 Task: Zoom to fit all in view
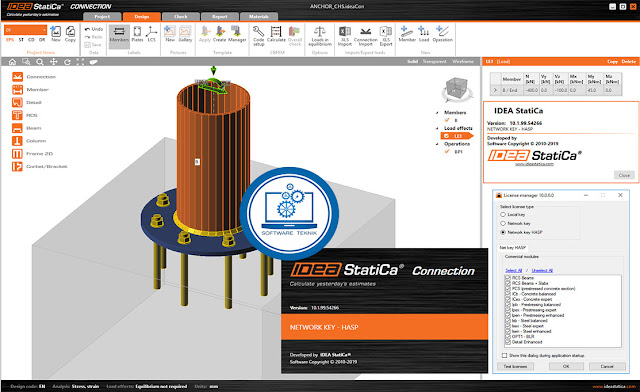[x=80, y=62]
